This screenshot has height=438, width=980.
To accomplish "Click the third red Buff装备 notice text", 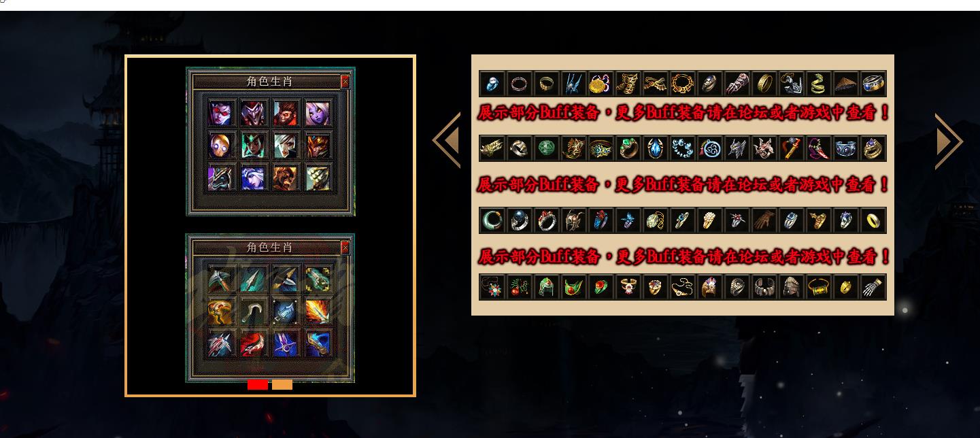I will click(x=683, y=257).
